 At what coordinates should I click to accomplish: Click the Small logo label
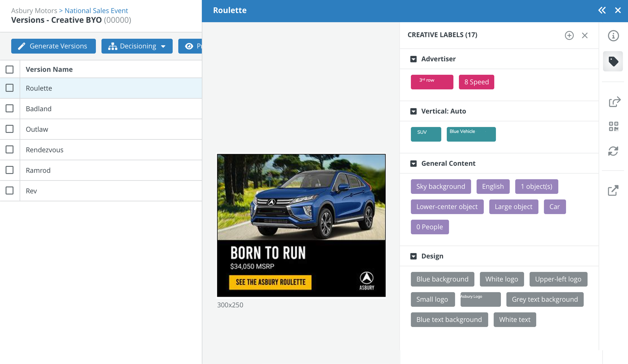click(x=433, y=299)
